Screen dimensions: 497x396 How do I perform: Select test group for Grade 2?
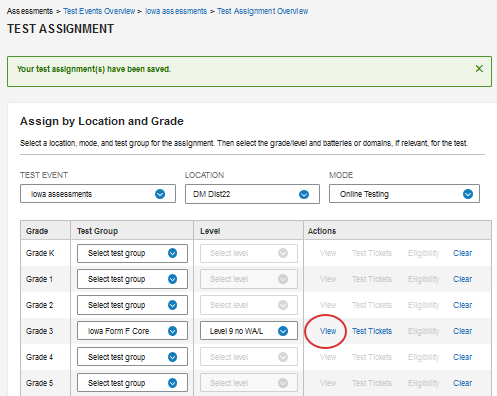132,305
